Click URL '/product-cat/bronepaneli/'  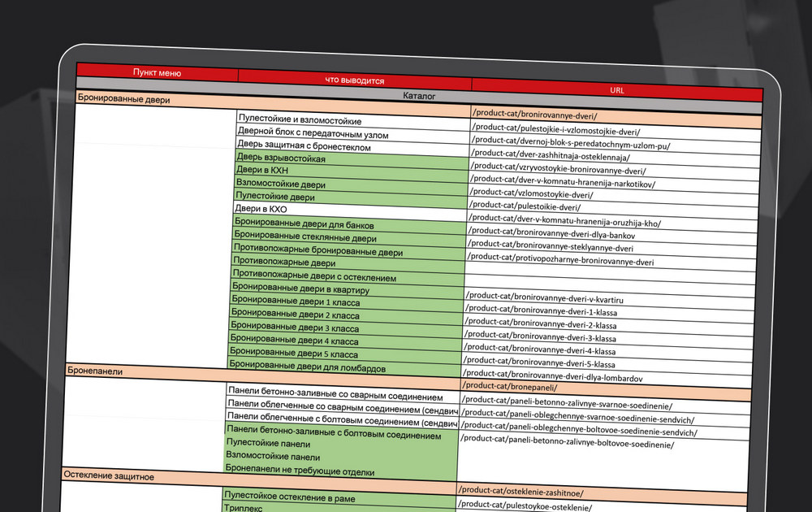510,386
